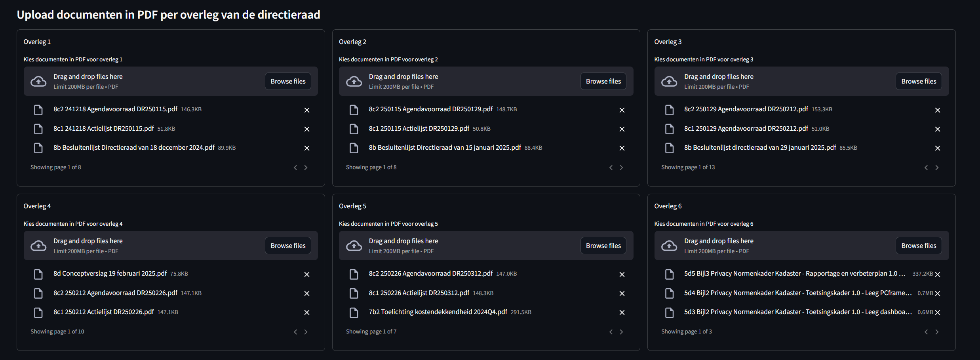Go to next page in Overleg 3 list
The image size is (980, 360).
click(x=936, y=168)
